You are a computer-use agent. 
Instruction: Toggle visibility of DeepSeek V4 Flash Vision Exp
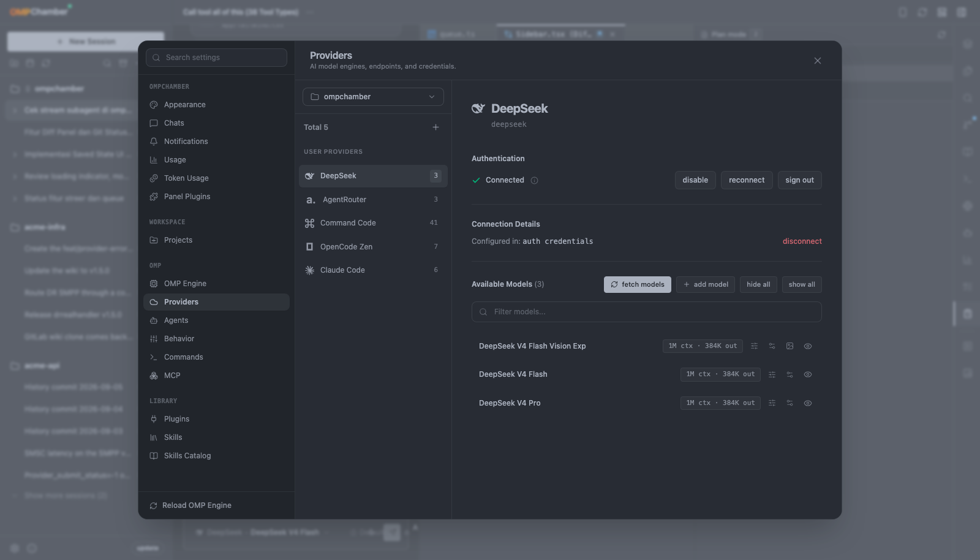(808, 346)
